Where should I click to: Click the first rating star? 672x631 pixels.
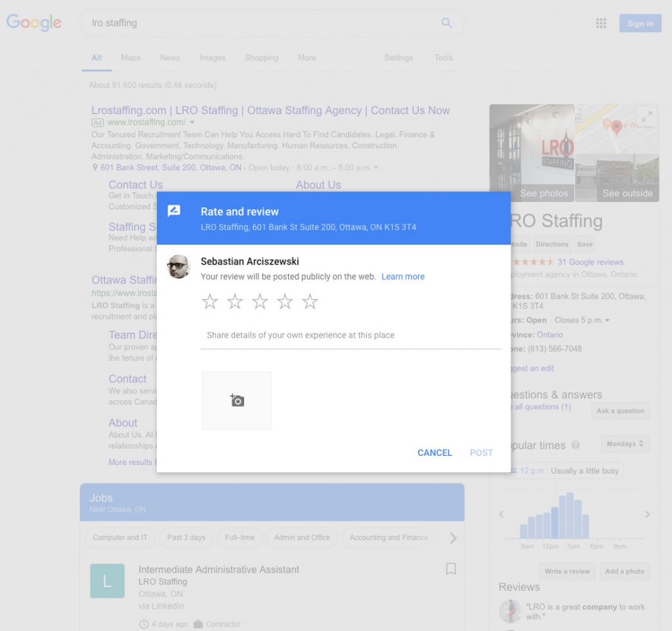pyautogui.click(x=209, y=302)
